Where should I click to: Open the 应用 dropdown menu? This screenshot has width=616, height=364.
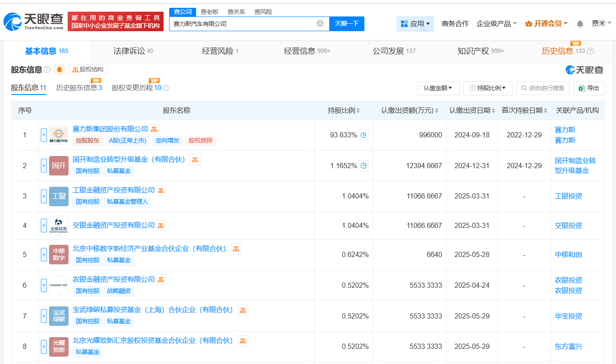point(415,24)
